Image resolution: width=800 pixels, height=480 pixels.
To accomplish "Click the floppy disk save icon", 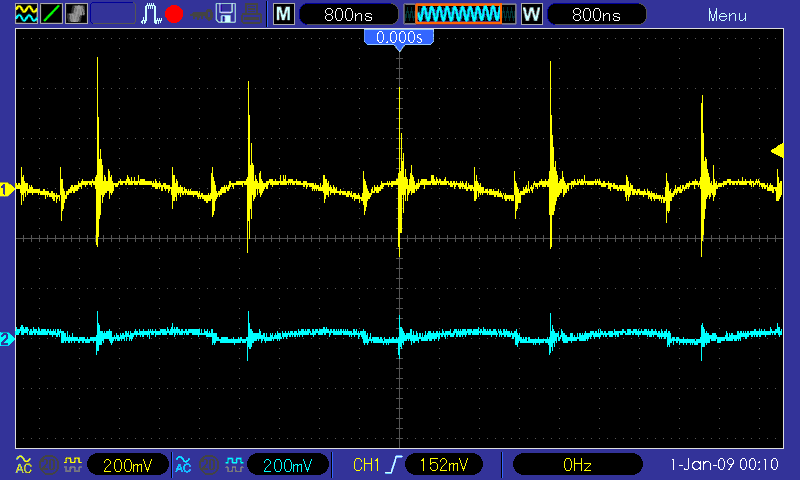I will click(x=226, y=14).
